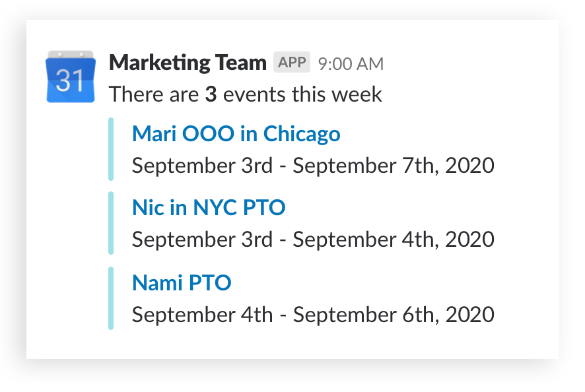Select the September 3rd - September 7th date range
This screenshot has width=585, height=392.
[x=312, y=165]
